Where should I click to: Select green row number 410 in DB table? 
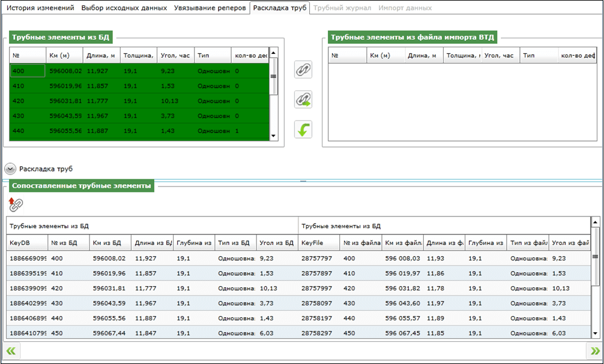click(139, 86)
